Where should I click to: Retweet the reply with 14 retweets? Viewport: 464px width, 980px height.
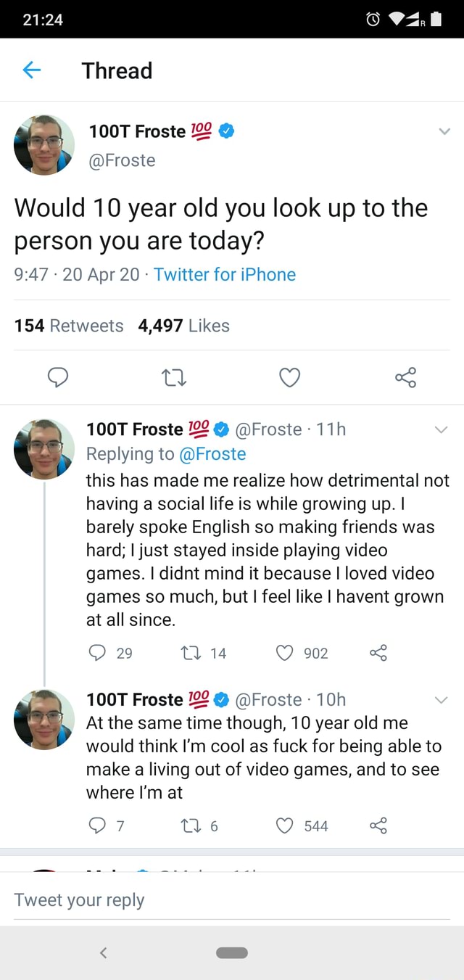click(191, 653)
